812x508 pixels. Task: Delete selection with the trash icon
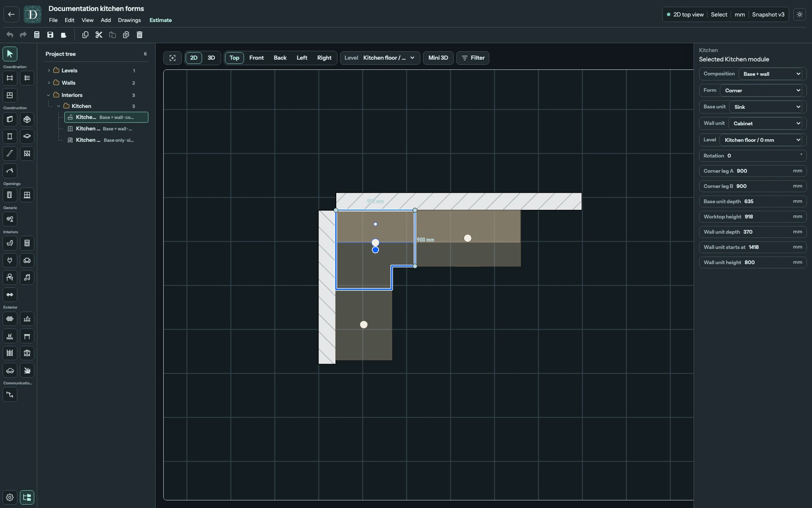click(140, 35)
